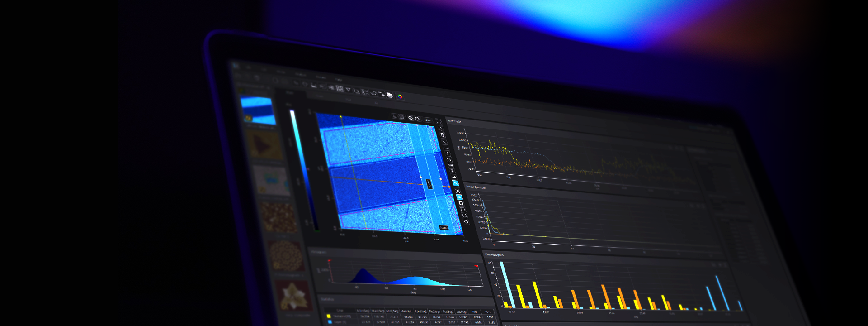Click the 3D surface view icon above image

pos(401,117)
